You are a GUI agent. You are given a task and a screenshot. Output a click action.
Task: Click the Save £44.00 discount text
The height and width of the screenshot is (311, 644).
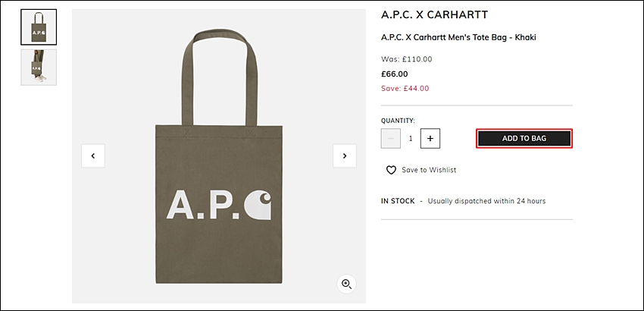click(x=405, y=89)
